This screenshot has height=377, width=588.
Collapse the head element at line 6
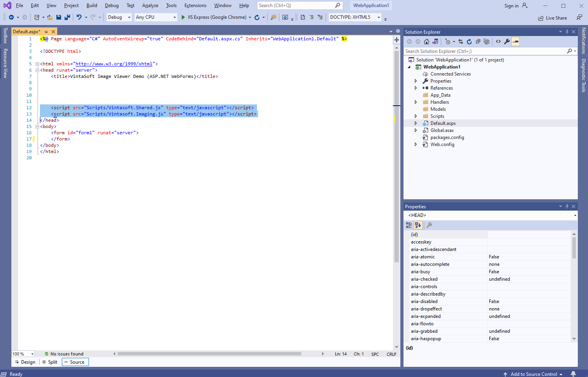[37, 70]
